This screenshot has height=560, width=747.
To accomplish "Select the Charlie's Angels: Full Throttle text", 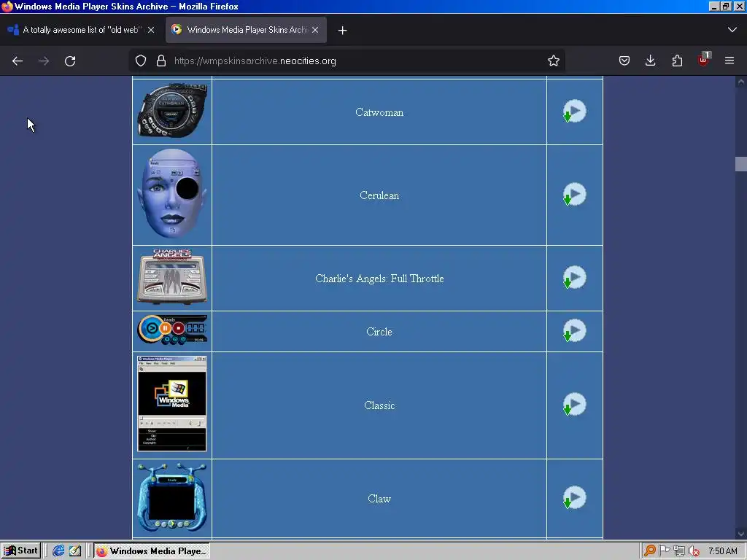I will [379, 279].
